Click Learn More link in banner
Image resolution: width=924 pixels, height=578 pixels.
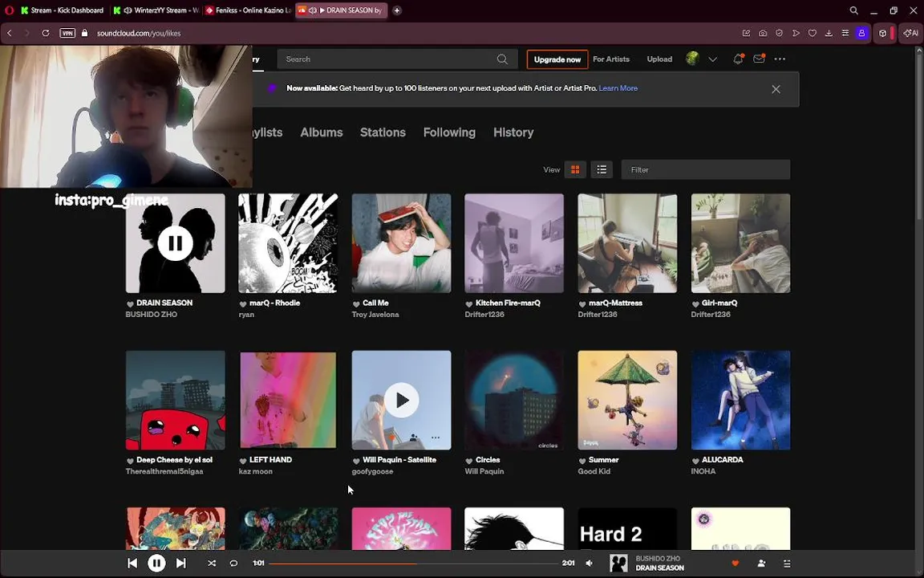click(x=618, y=88)
